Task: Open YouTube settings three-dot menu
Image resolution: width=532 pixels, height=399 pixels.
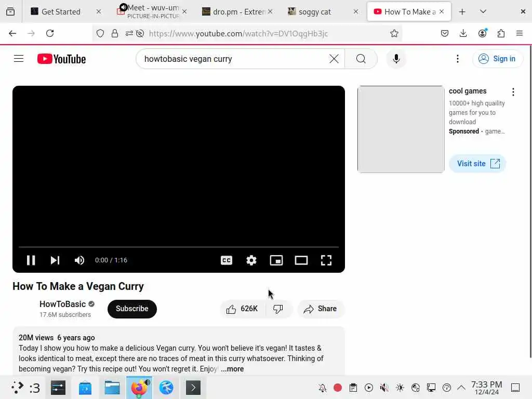Action: 457,59
